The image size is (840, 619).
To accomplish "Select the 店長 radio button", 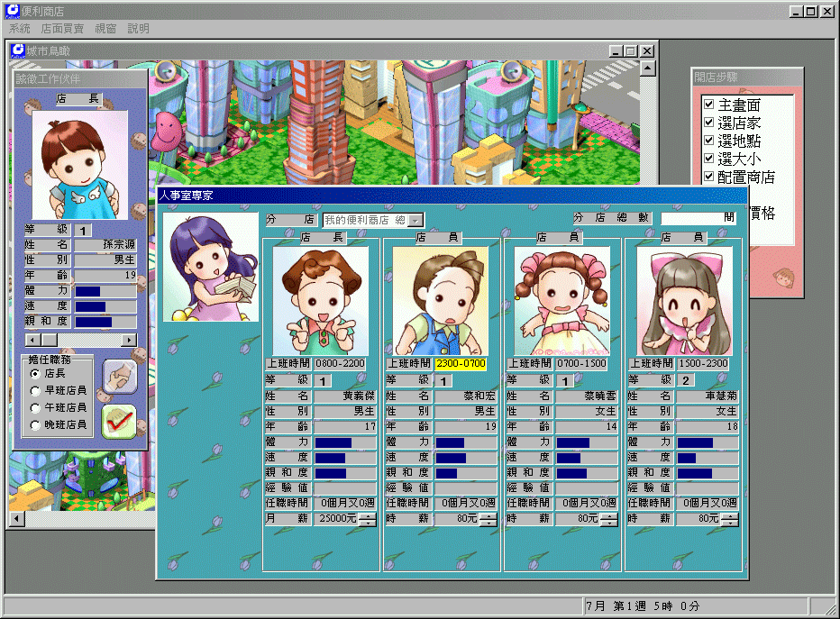I will [x=36, y=373].
